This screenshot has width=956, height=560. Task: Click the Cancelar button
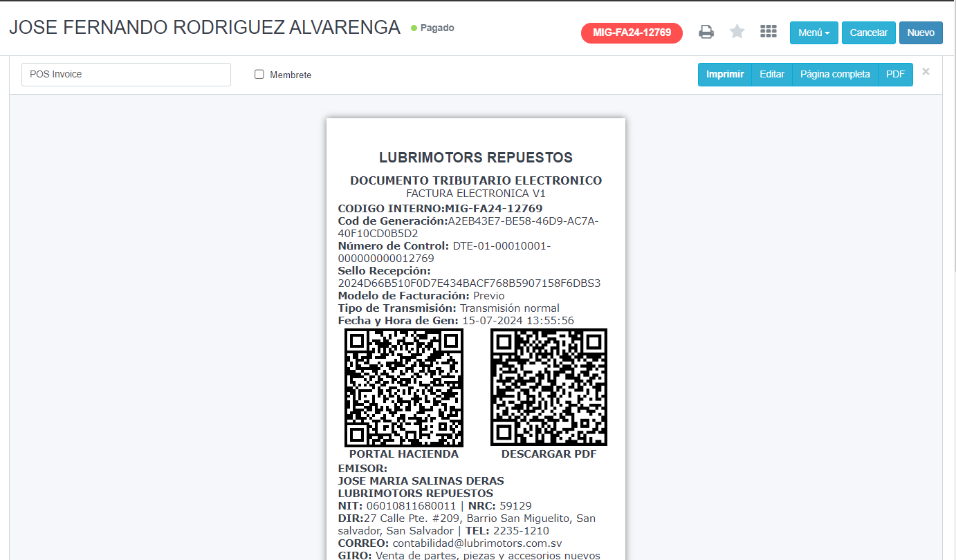(869, 33)
